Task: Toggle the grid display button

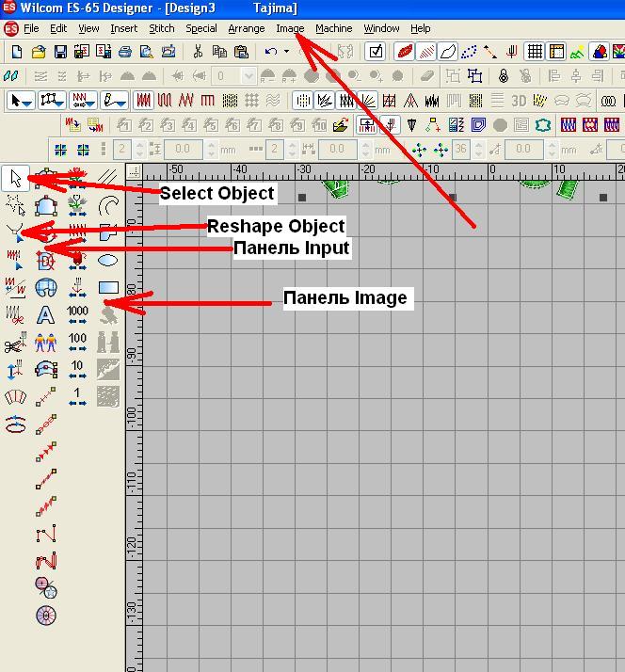Action: click(537, 52)
